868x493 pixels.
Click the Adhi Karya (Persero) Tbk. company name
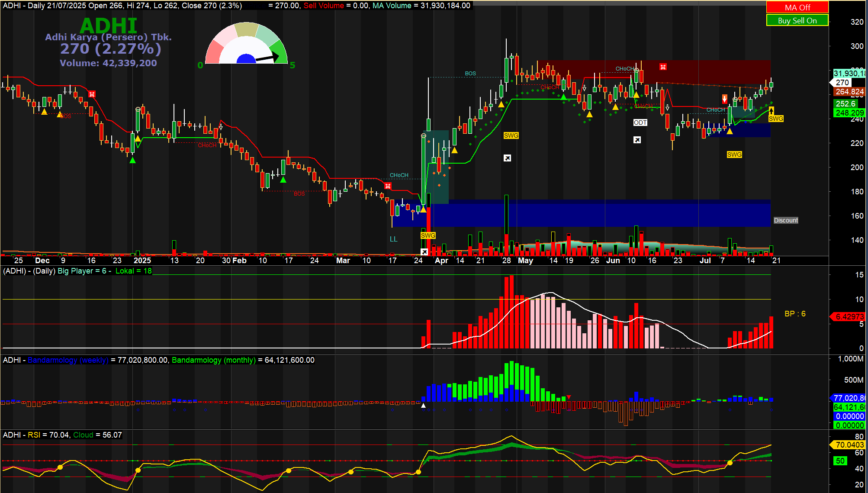(x=109, y=37)
